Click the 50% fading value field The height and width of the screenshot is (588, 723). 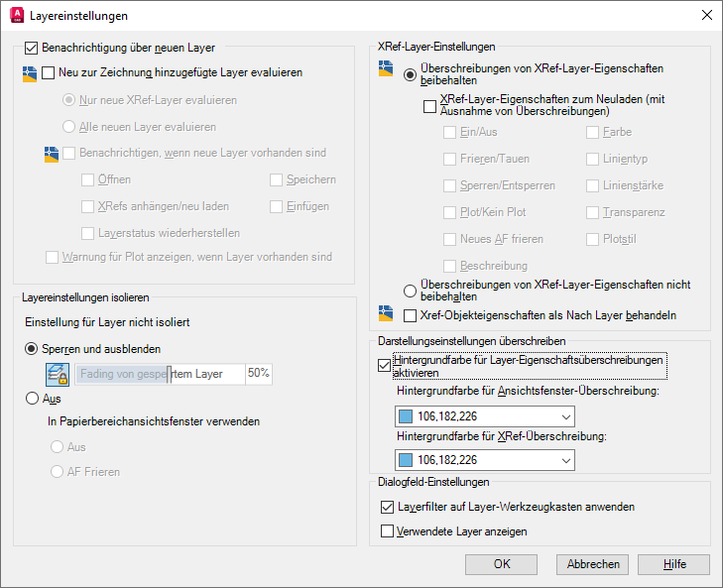coord(259,373)
